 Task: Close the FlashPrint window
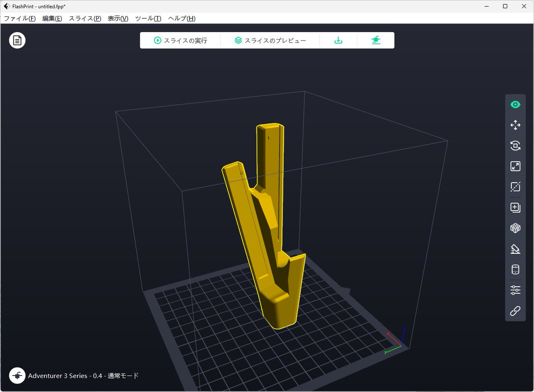coord(524,6)
